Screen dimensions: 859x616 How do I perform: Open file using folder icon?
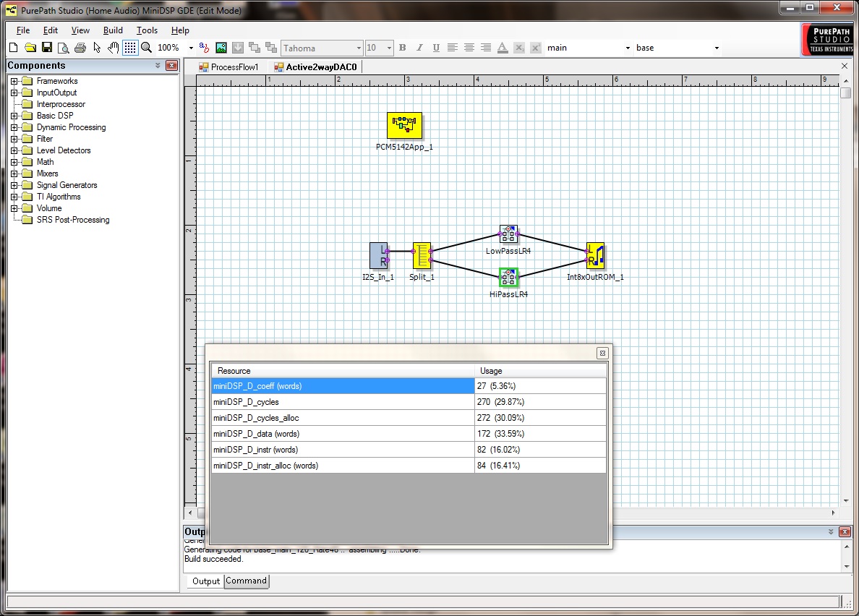click(30, 48)
